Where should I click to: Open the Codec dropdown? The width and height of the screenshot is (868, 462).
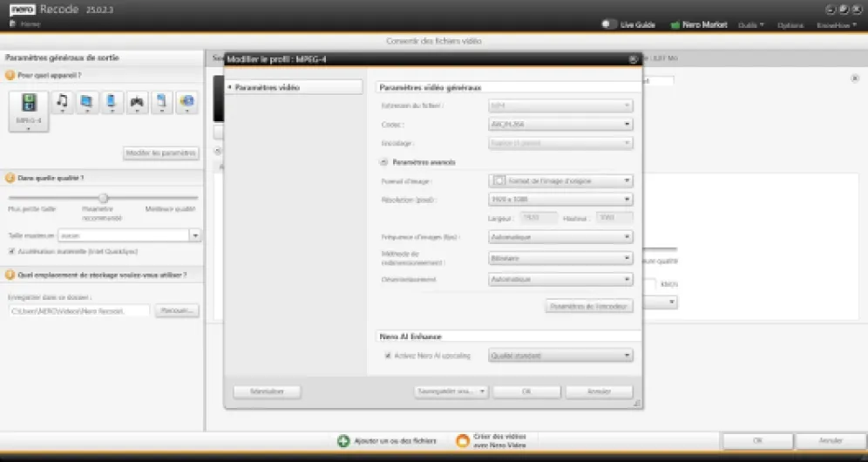coord(560,125)
